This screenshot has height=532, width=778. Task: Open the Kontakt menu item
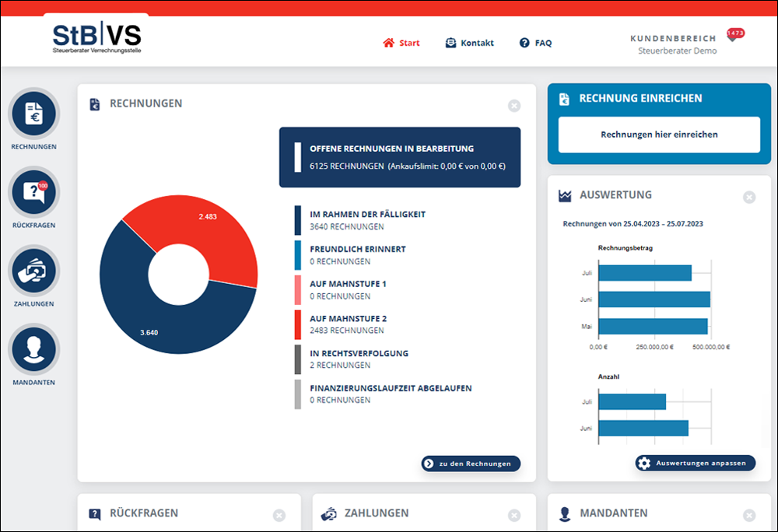469,43
